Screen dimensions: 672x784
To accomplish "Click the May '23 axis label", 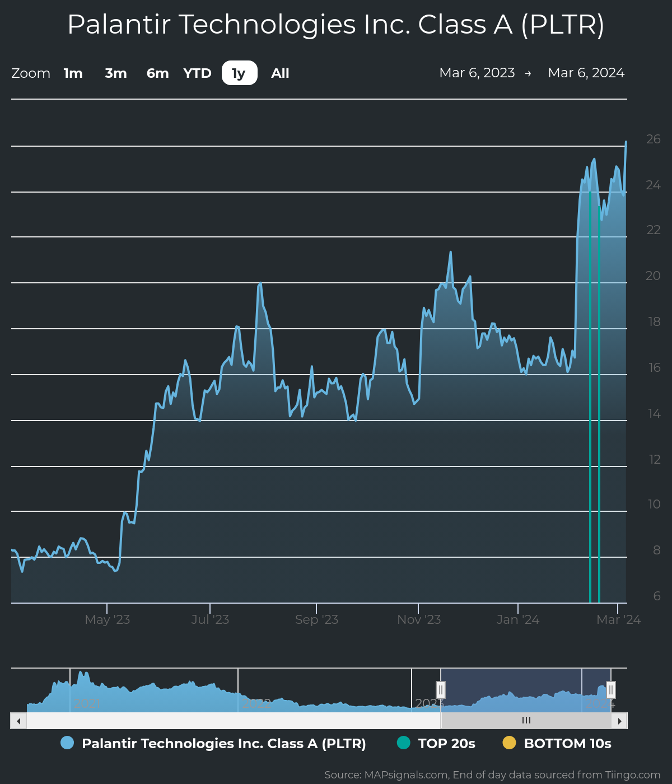I will click(108, 620).
